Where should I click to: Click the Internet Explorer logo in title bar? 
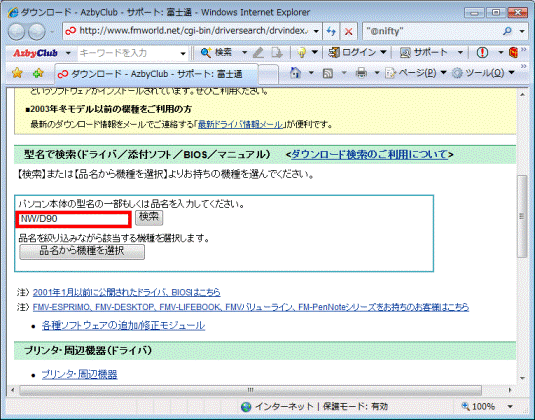click(x=14, y=13)
